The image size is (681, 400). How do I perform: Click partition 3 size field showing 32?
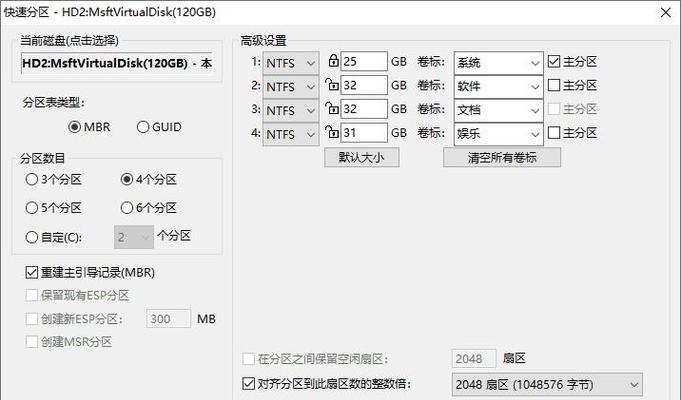pos(364,109)
